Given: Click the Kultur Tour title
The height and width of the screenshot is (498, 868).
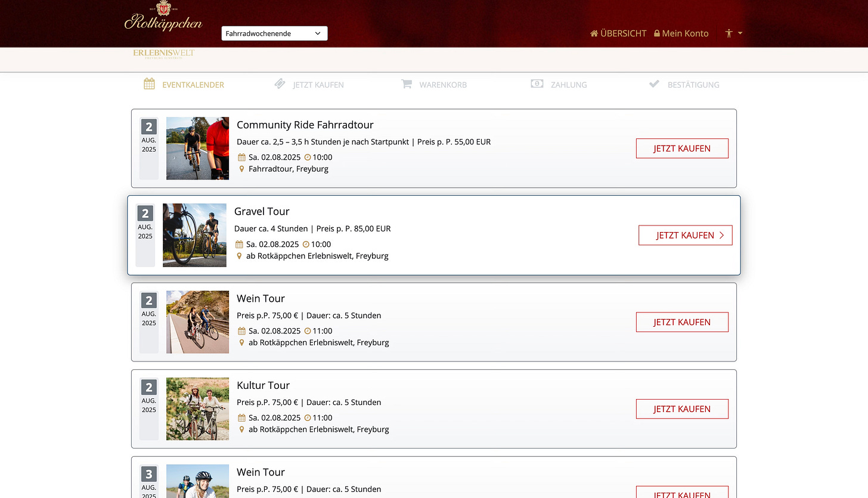Looking at the screenshot, I should point(263,385).
